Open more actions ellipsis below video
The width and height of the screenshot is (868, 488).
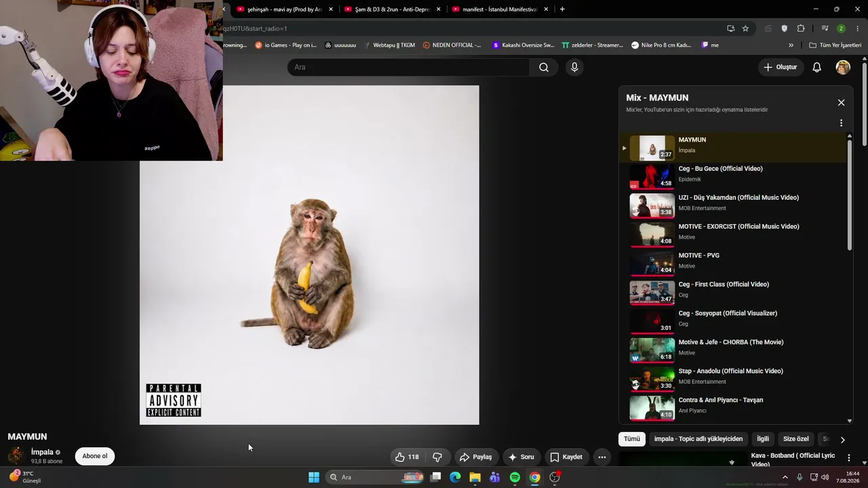(x=602, y=457)
